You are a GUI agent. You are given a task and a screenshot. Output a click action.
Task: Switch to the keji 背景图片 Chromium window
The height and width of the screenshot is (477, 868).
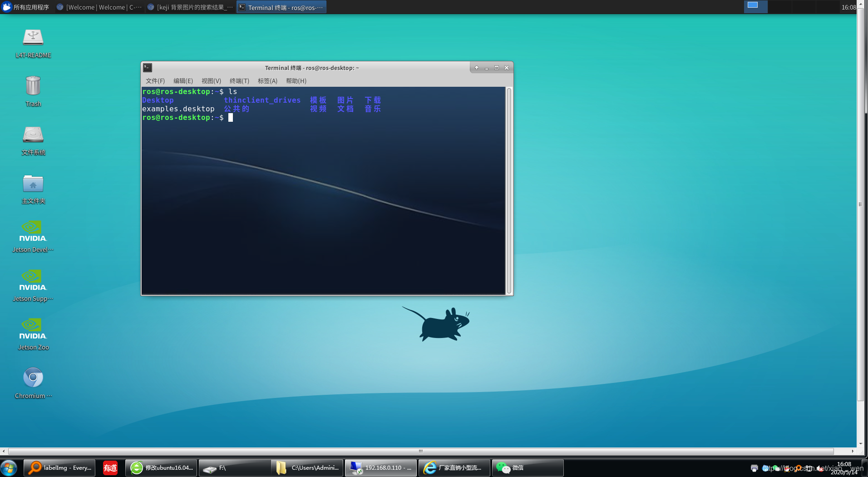(190, 7)
